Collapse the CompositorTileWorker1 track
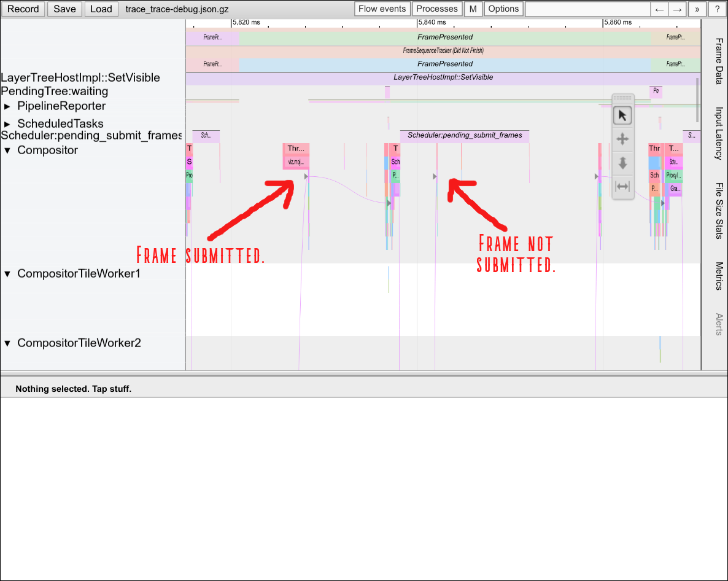Viewport: 728px width, 581px height. click(x=7, y=274)
